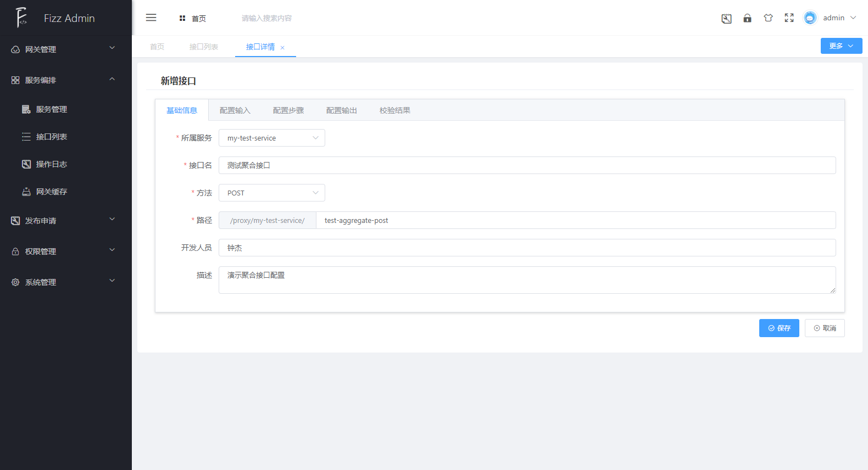This screenshot has width=868, height=470.
Task: Click the admin user avatar
Action: coord(810,18)
